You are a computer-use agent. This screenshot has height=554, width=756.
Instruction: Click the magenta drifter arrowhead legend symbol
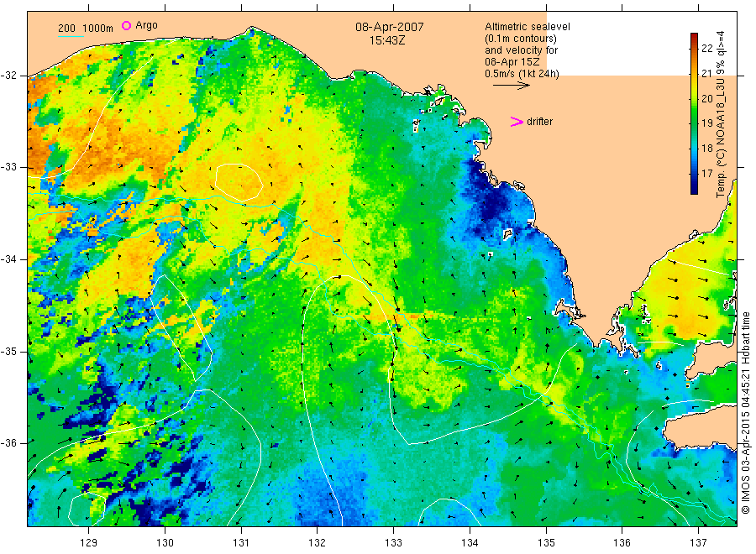point(517,122)
